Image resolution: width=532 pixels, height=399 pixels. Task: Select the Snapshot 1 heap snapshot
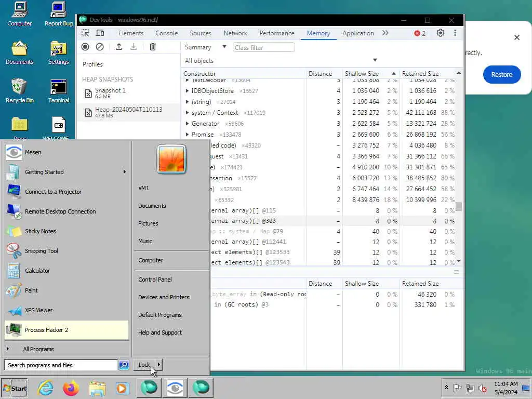(x=128, y=93)
